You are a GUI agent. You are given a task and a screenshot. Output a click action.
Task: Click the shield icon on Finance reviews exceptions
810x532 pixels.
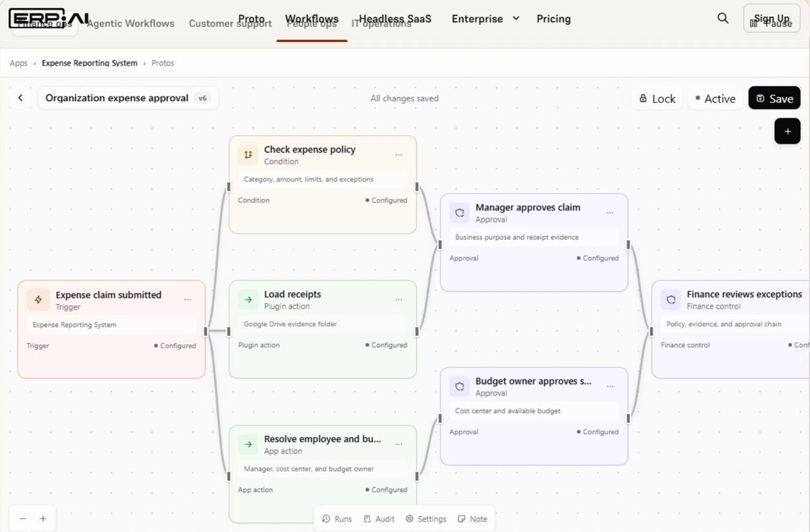[671, 300]
